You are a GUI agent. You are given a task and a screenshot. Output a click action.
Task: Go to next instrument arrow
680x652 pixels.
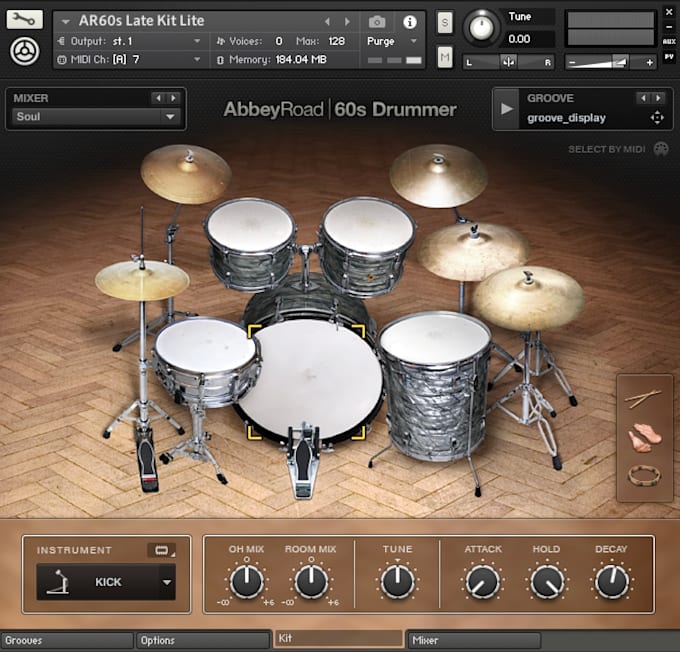[x=347, y=21]
